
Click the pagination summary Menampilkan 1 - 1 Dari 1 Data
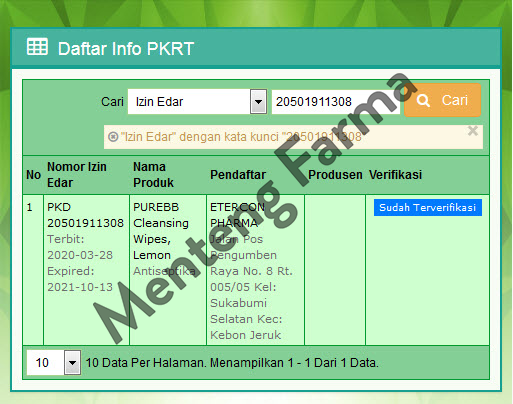click(294, 363)
